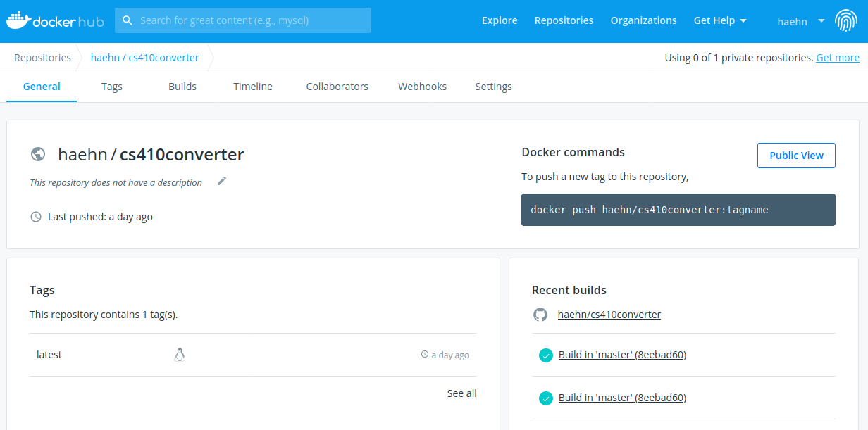Click the docker push command box

pyautogui.click(x=678, y=210)
